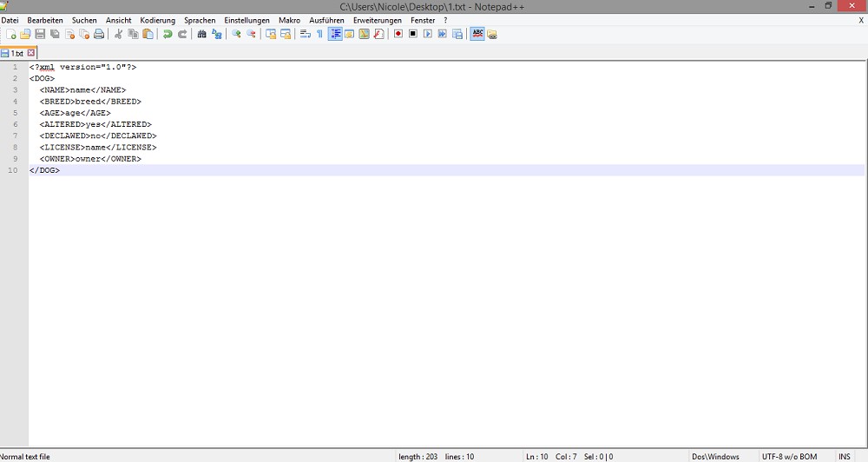This screenshot has height=462, width=868.
Task: Open the Datei menu
Action: pos(10,20)
